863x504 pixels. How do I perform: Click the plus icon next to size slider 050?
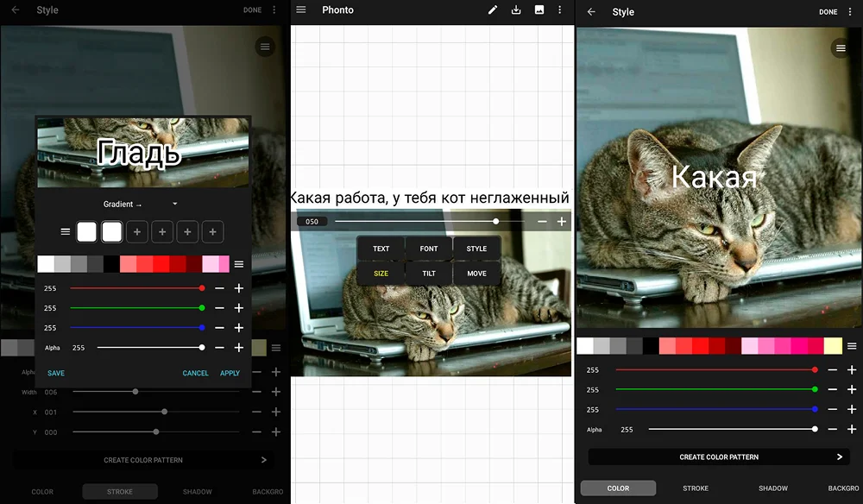(562, 222)
